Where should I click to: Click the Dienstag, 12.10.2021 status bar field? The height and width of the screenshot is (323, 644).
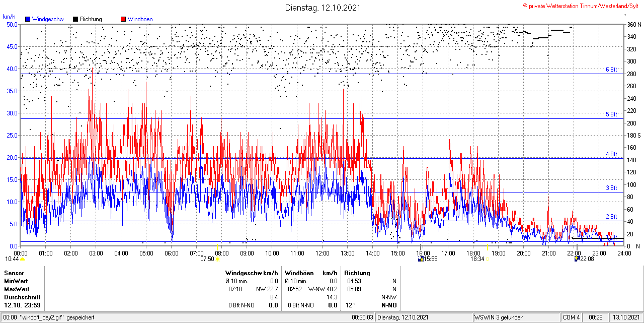(424, 317)
